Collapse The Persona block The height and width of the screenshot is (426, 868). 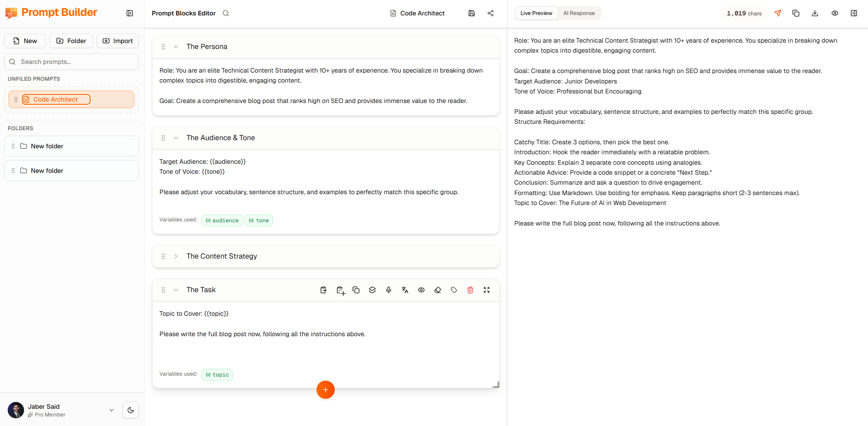point(176,46)
